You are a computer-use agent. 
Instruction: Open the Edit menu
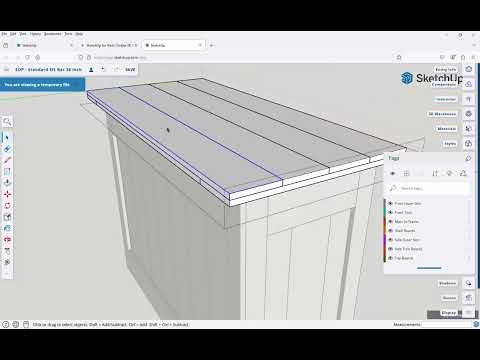pos(13,34)
